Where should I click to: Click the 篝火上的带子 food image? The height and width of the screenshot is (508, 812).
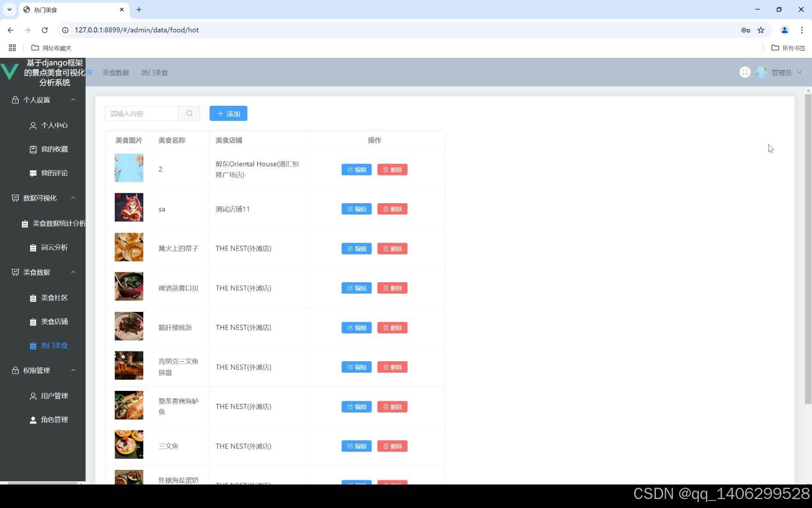129,247
